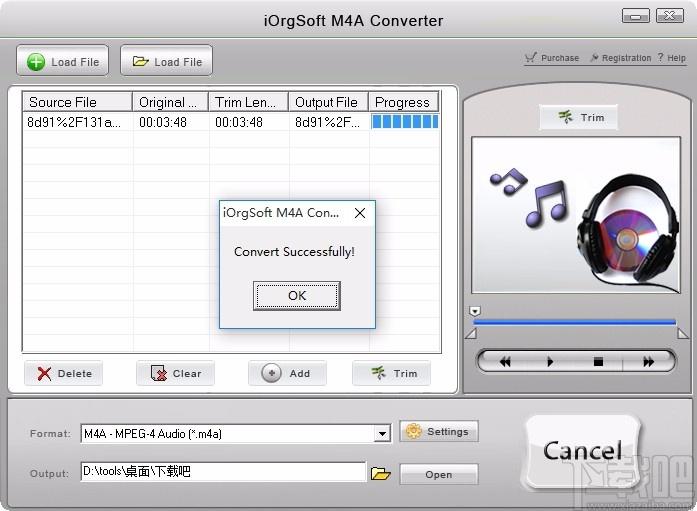
Task: Click the Trim button above preview
Action: point(578,117)
